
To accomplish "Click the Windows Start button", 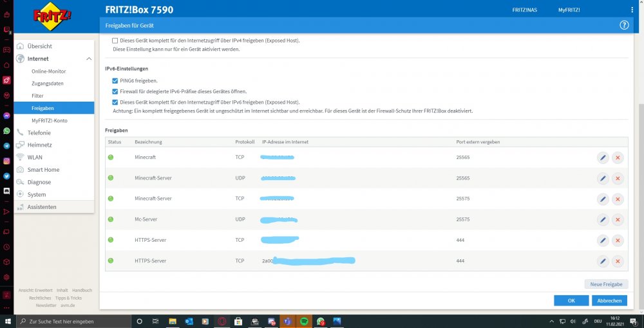I will coord(8,322).
